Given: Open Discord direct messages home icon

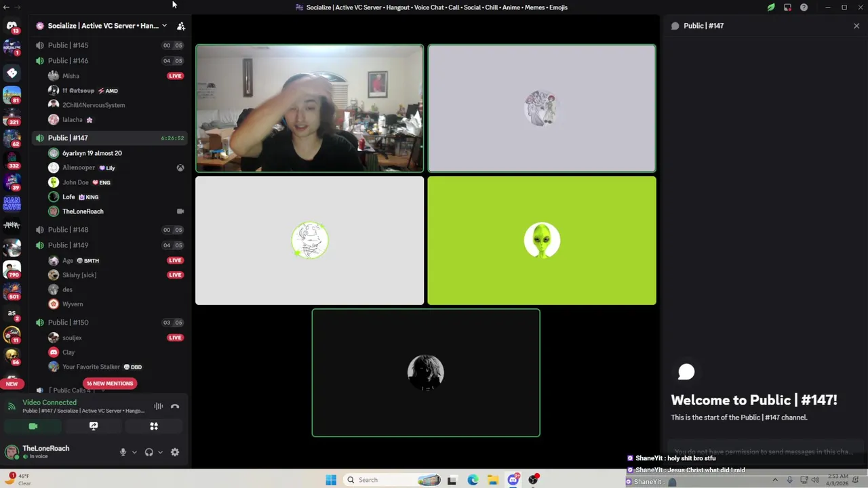Looking at the screenshot, I should pyautogui.click(x=12, y=26).
